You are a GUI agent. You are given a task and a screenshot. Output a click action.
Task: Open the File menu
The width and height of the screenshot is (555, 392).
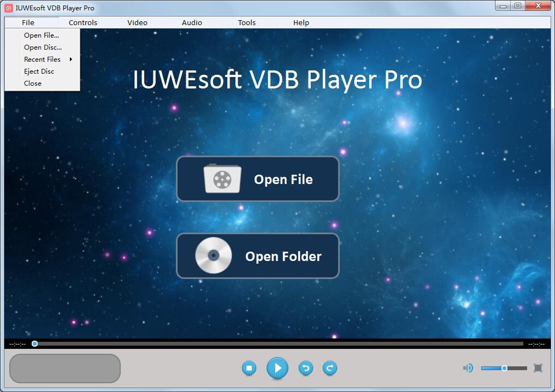(28, 22)
